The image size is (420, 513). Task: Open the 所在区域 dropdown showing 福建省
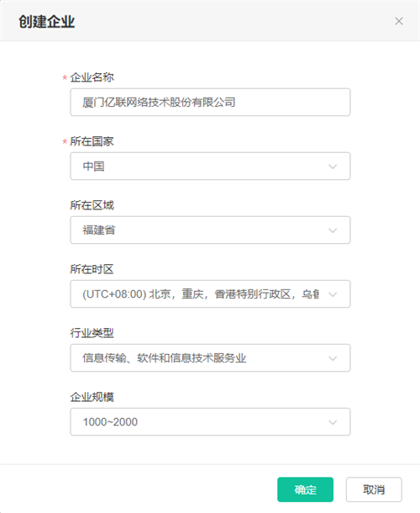tap(210, 230)
